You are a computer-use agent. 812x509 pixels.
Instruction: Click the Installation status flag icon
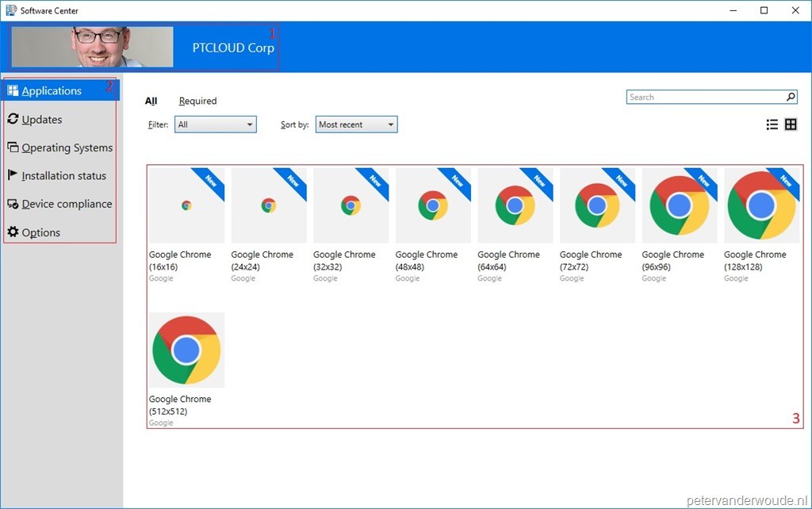(13, 175)
